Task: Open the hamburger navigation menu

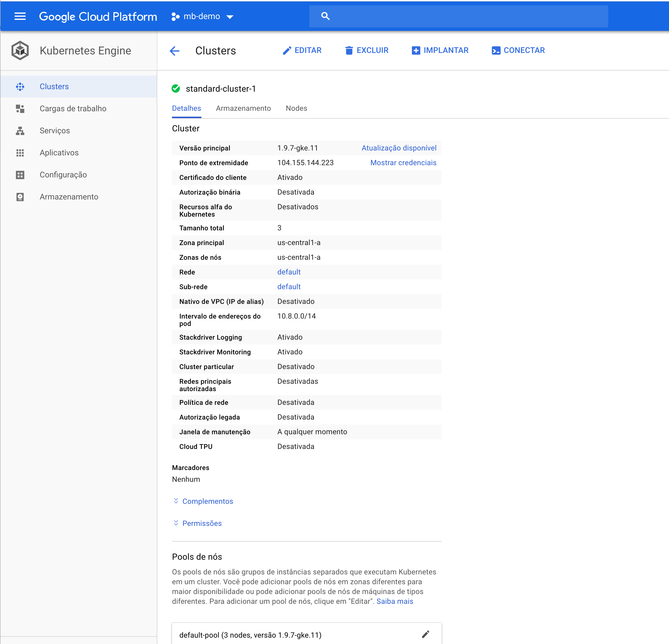Action: point(20,16)
